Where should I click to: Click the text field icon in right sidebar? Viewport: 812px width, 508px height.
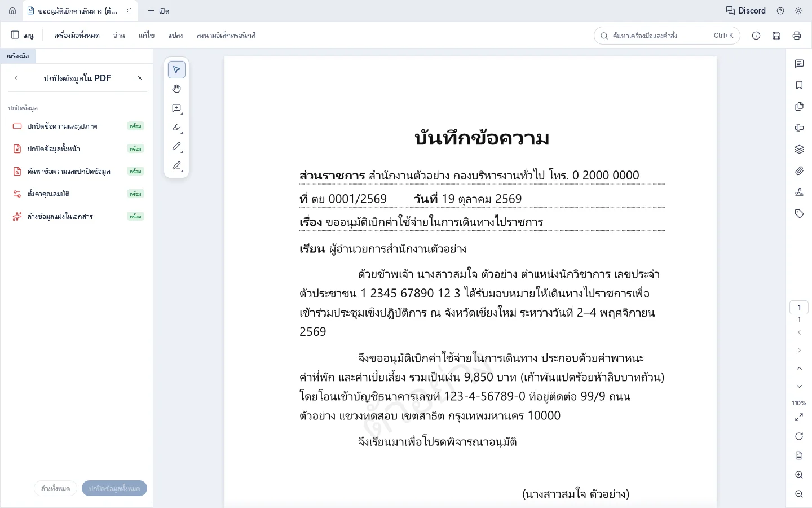tap(799, 128)
